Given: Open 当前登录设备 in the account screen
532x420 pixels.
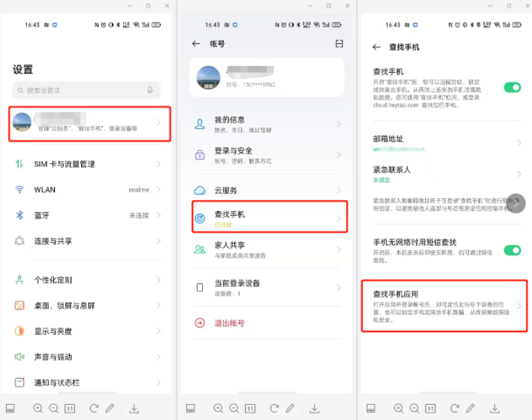Looking at the screenshot, I should pyautogui.click(x=267, y=287).
